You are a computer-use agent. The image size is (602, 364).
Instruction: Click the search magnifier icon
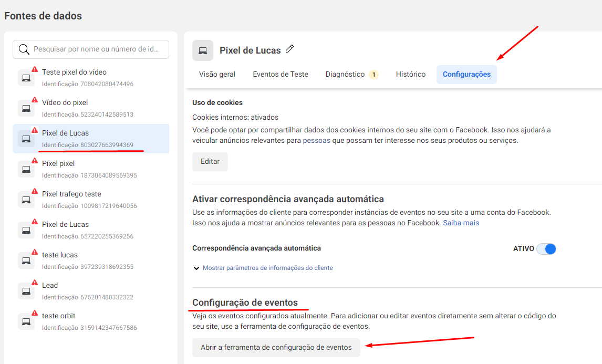[x=24, y=49]
